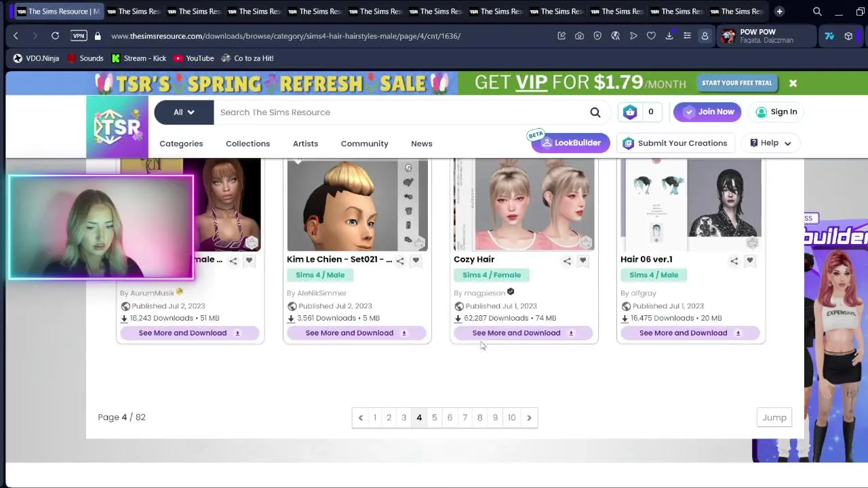Viewport: 868px width, 488px height.
Task: Open the Community menu
Action: tap(364, 144)
